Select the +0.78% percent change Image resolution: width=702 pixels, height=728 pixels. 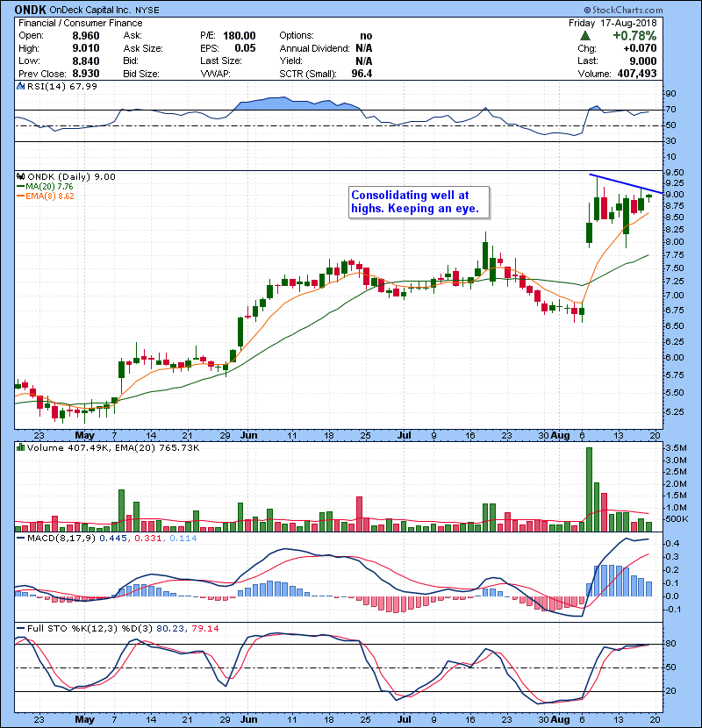(634, 36)
